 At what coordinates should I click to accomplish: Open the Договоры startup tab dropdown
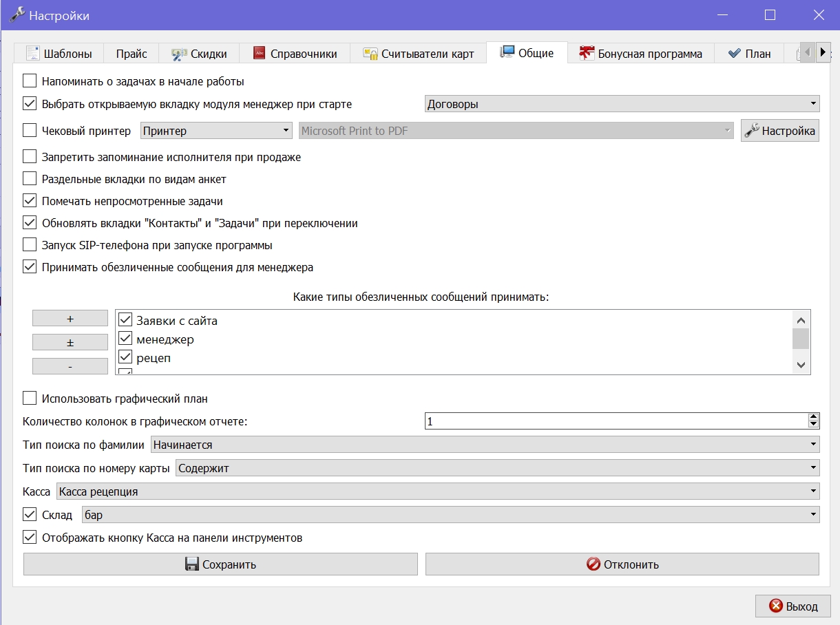coord(622,105)
